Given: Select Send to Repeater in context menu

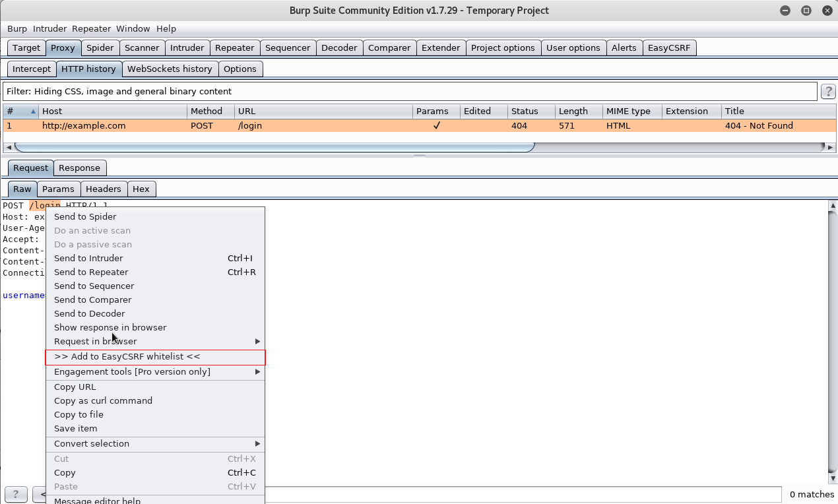Looking at the screenshot, I should pos(155,272).
